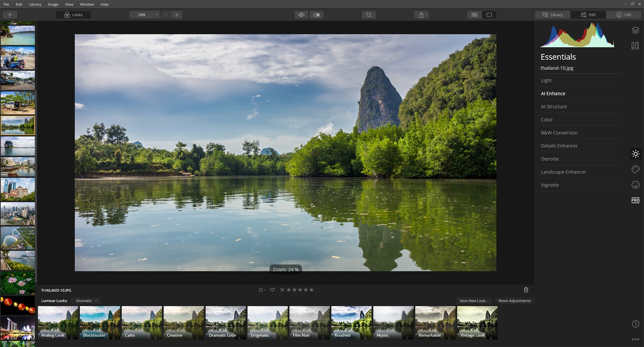Open the Image menu
Viewport: 644px width, 347px height.
pos(53,4)
